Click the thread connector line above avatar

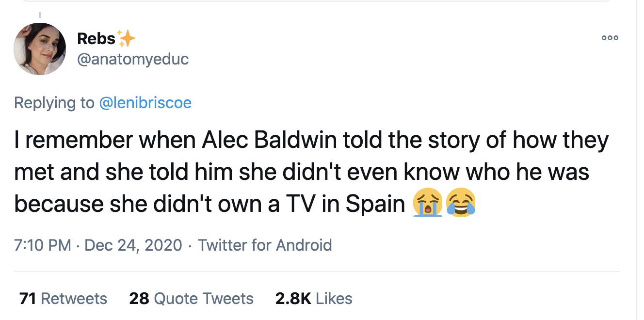click(x=40, y=15)
